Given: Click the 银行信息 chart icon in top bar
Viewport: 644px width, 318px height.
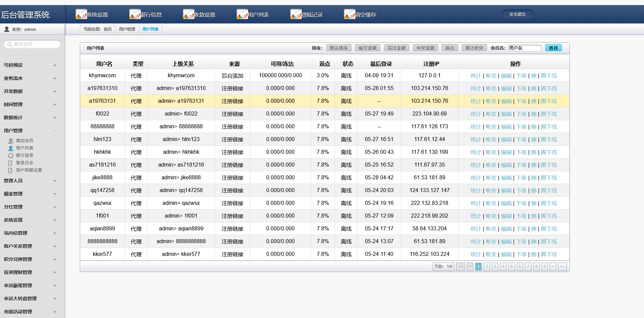Looking at the screenshot, I should 135,14.
